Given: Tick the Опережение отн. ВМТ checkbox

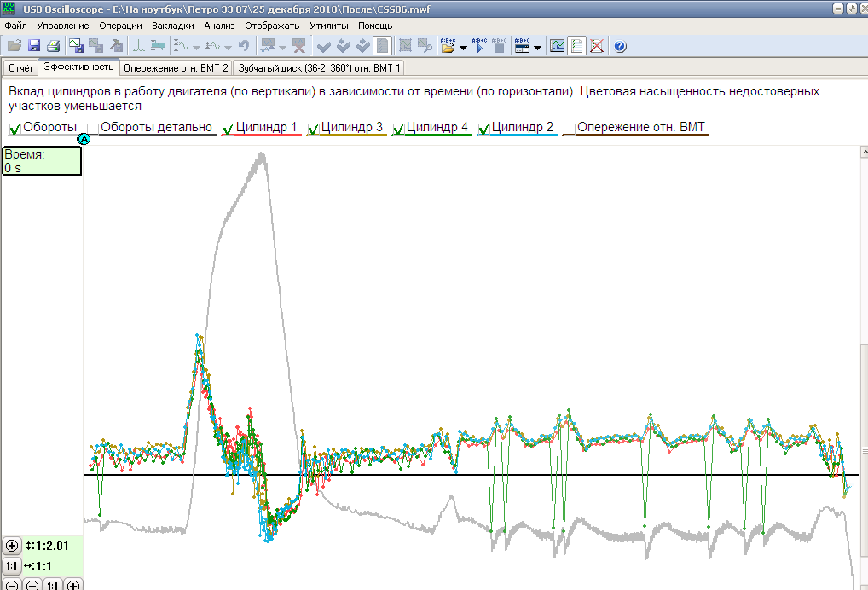Looking at the screenshot, I should coord(569,129).
